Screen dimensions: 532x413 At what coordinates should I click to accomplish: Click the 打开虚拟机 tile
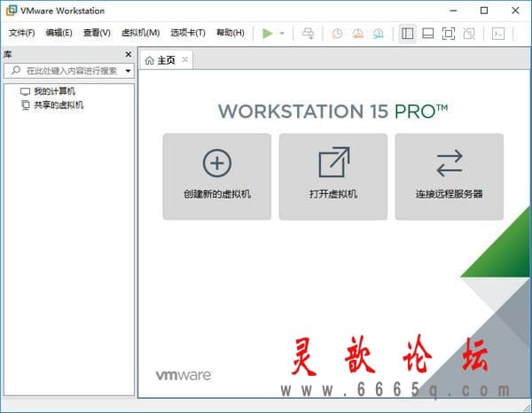click(x=333, y=176)
